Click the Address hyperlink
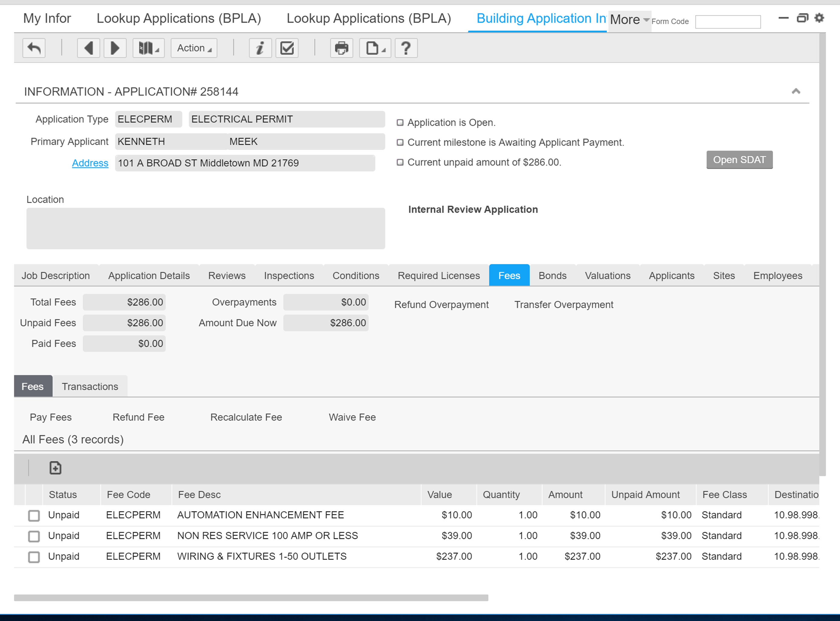The image size is (840, 621). [x=90, y=163]
